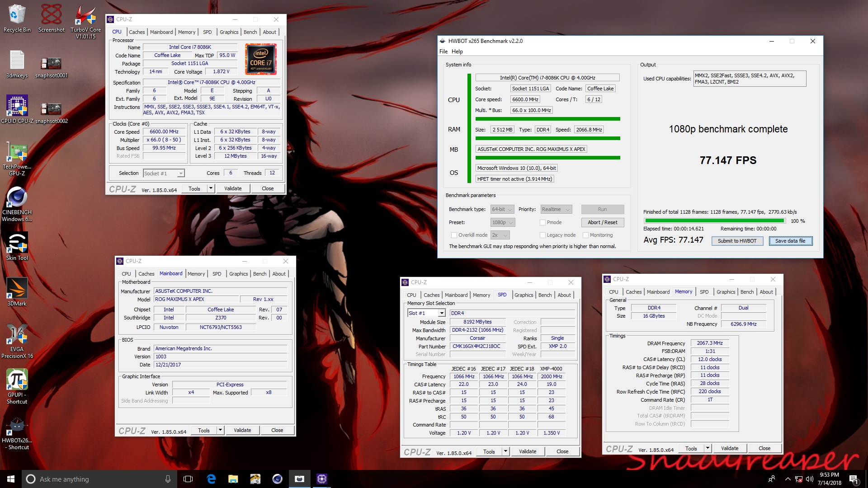Open the Benchmark type 64-bit dropdown

[x=502, y=209]
